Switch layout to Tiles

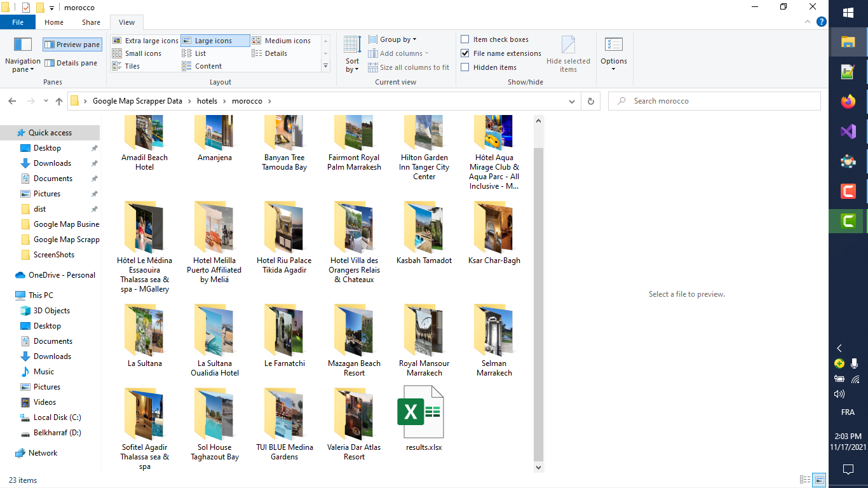tap(126, 66)
